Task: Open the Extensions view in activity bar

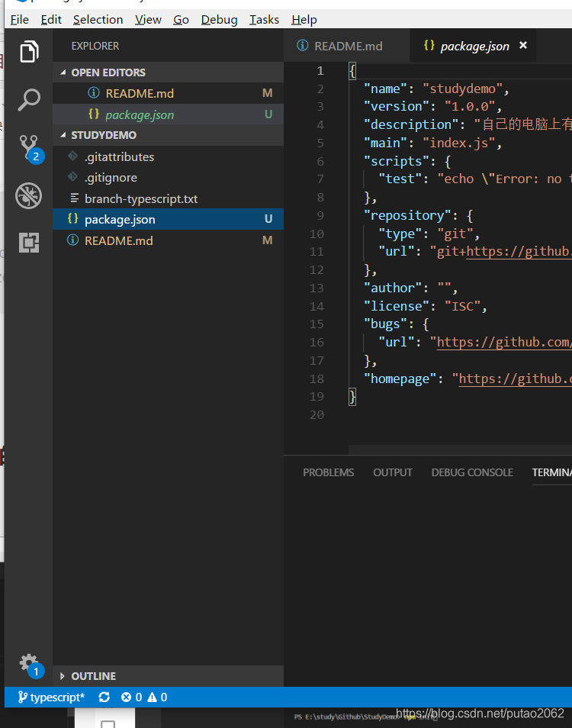Action: point(29,243)
